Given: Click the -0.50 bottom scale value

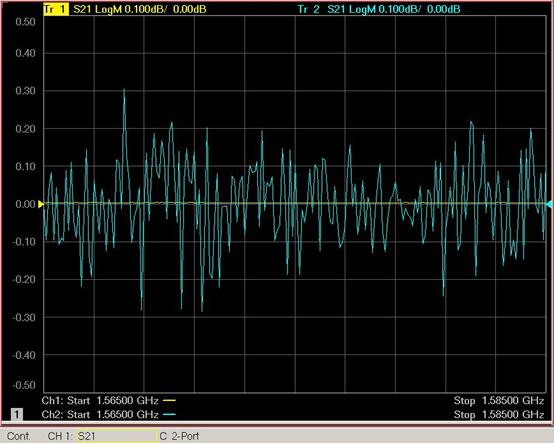Looking at the screenshot, I should [24, 385].
